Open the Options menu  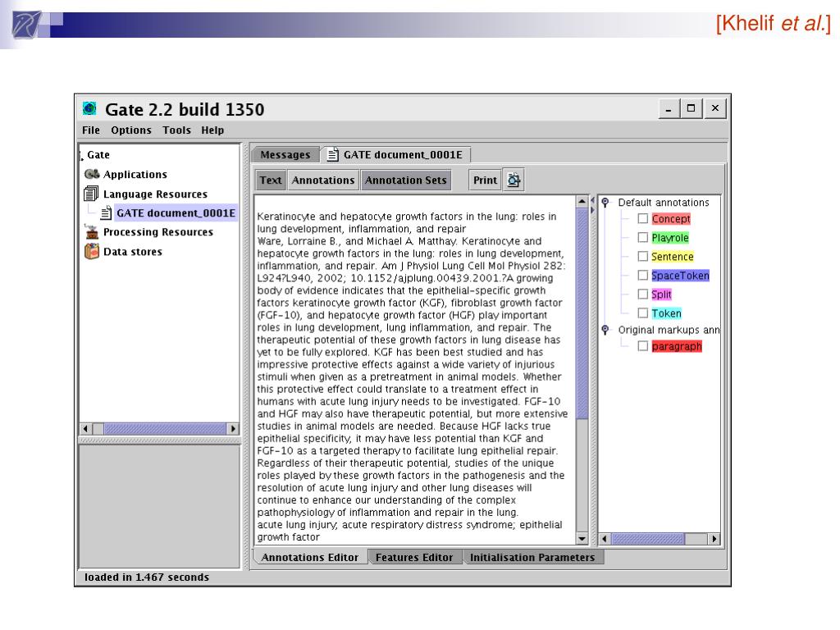131,130
